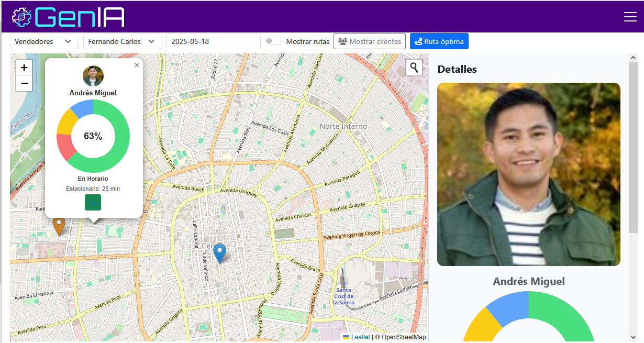
Task: Click the Andrés Miguel name under the large photo
Action: point(529,281)
